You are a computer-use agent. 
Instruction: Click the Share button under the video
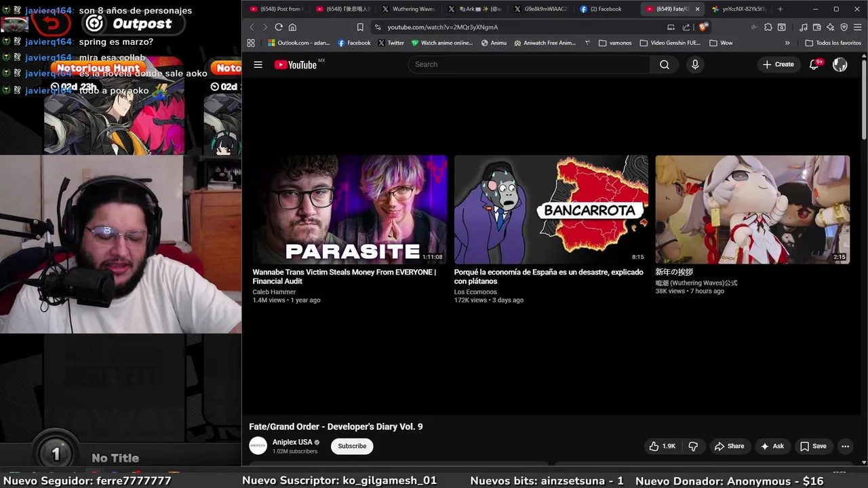pyautogui.click(x=729, y=446)
